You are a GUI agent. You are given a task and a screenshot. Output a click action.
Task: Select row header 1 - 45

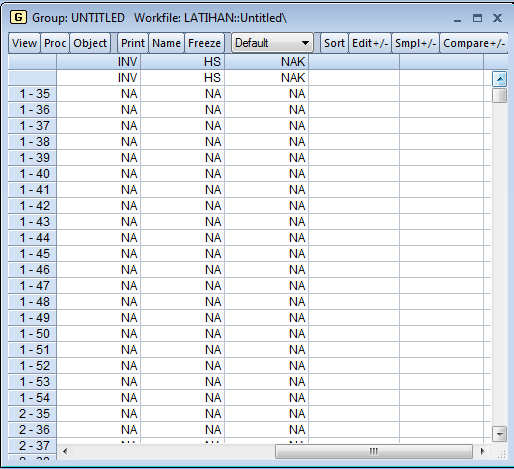[x=32, y=254]
